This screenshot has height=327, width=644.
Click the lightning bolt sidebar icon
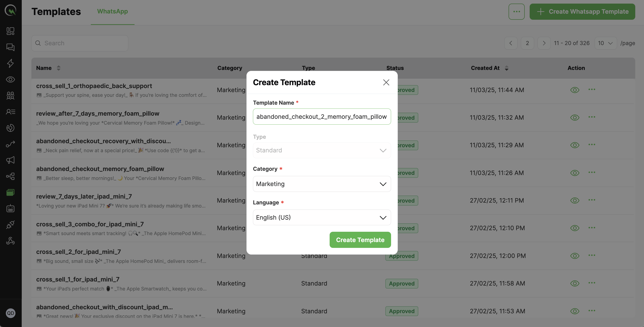pyautogui.click(x=11, y=63)
